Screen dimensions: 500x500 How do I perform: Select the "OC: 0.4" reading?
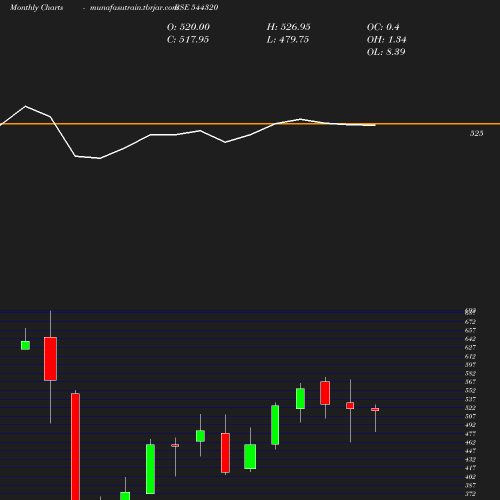(383, 27)
